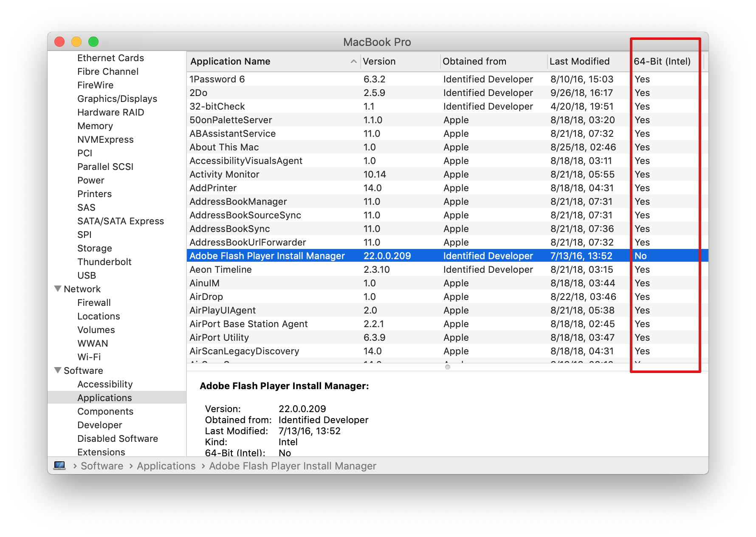This screenshot has width=756, height=537.
Task: Sort by 64-Bit (Intel) column header
Action: (667, 62)
